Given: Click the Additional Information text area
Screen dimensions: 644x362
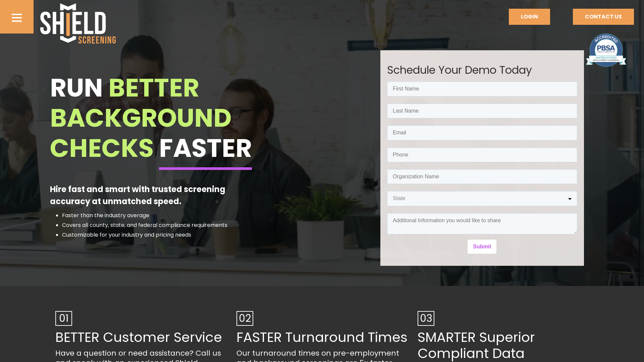Looking at the screenshot, I should coord(482,224).
